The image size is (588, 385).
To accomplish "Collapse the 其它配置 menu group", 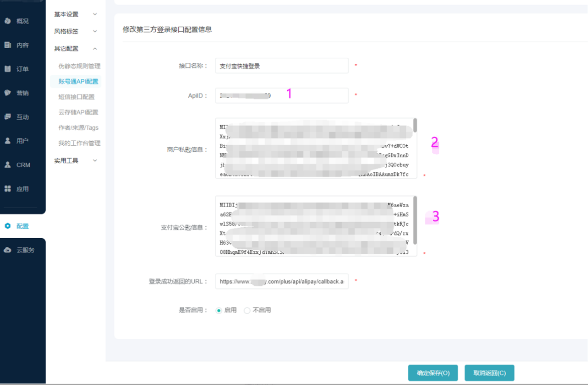I will (75, 49).
